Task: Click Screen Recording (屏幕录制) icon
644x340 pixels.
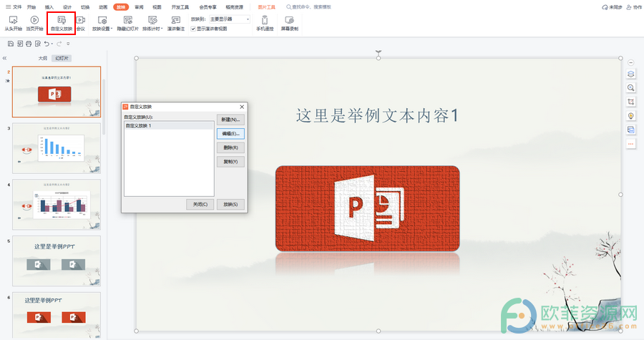Action: (x=290, y=24)
